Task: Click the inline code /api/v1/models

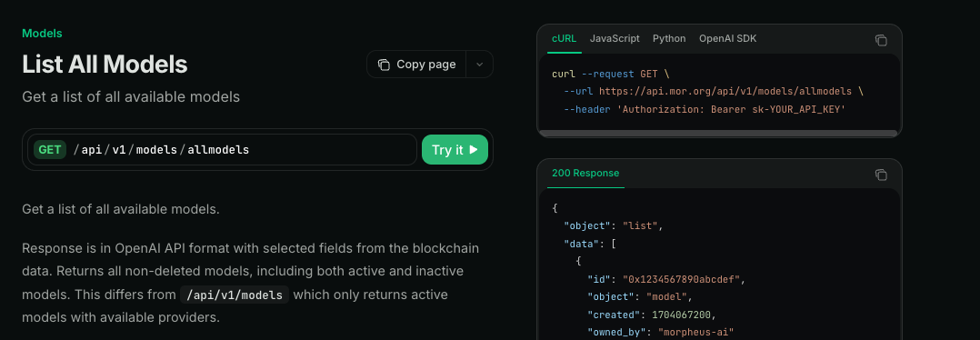Action: click(235, 295)
